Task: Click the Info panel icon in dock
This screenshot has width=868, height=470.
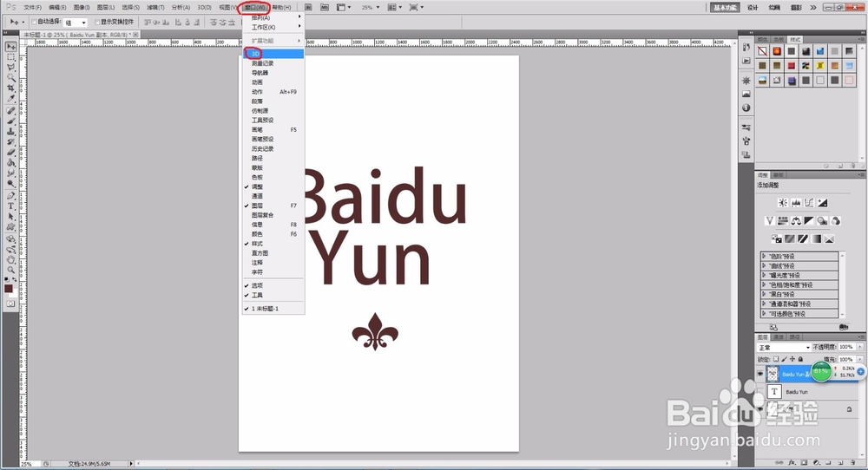Action: (746, 108)
